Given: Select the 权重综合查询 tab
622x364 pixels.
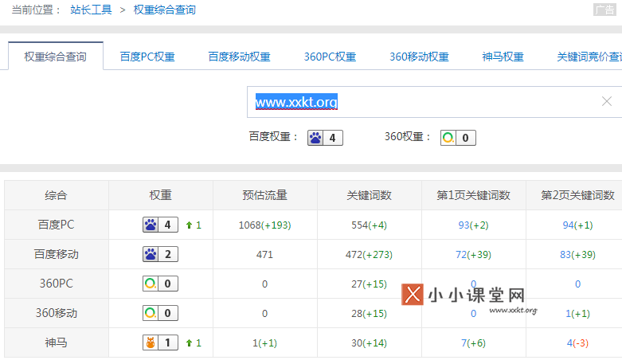Looking at the screenshot, I should 55,57.
